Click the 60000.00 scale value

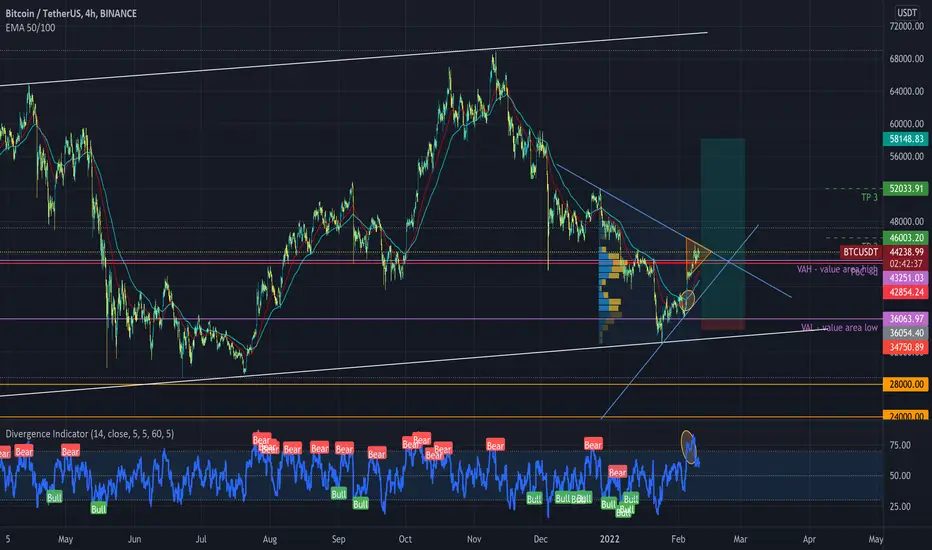point(906,124)
